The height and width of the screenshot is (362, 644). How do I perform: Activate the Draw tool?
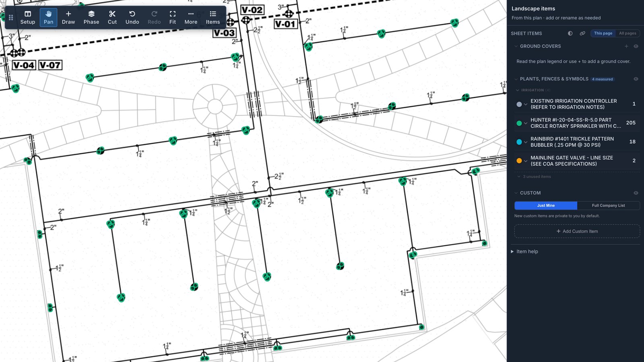pos(68,18)
